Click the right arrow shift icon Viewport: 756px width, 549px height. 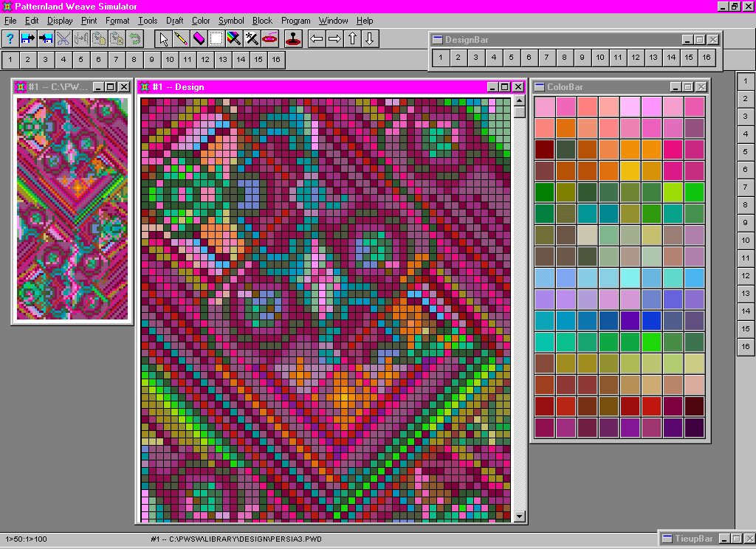pyautogui.click(x=334, y=38)
